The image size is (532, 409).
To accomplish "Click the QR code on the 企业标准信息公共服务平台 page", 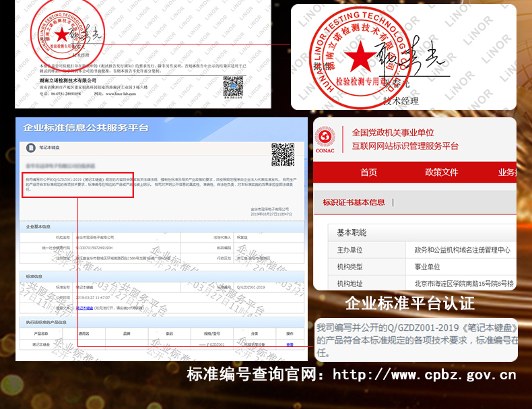I will (x=283, y=154).
